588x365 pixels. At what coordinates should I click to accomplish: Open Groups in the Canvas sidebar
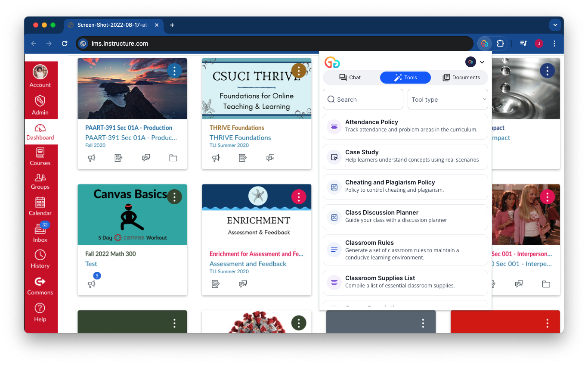(40, 181)
